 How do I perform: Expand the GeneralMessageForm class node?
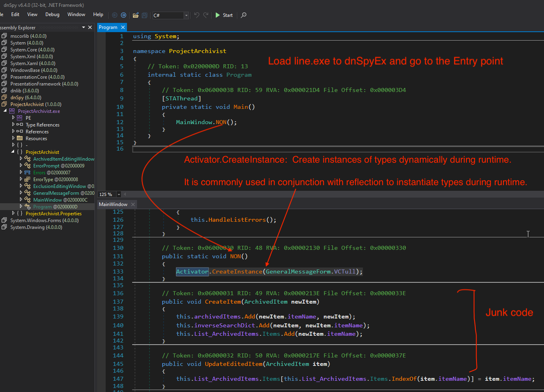21,193
